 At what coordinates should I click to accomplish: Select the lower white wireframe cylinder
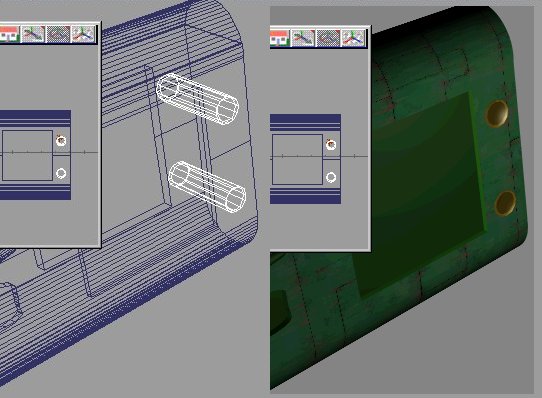click(x=207, y=187)
